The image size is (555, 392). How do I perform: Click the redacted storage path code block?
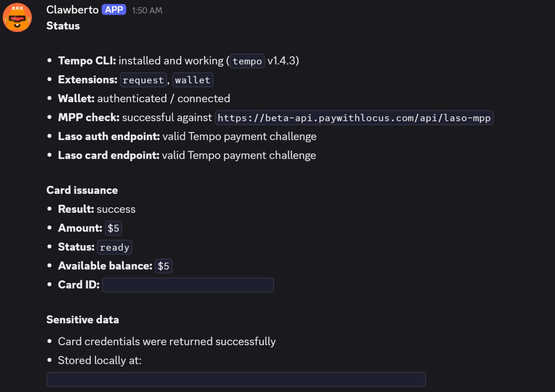pyautogui.click(x=236, y=379)
